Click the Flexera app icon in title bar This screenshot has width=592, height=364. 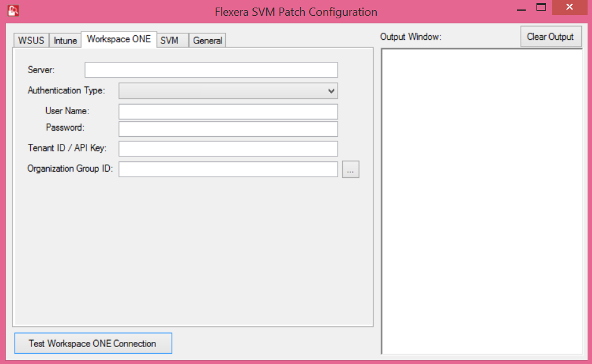[13, 11]
